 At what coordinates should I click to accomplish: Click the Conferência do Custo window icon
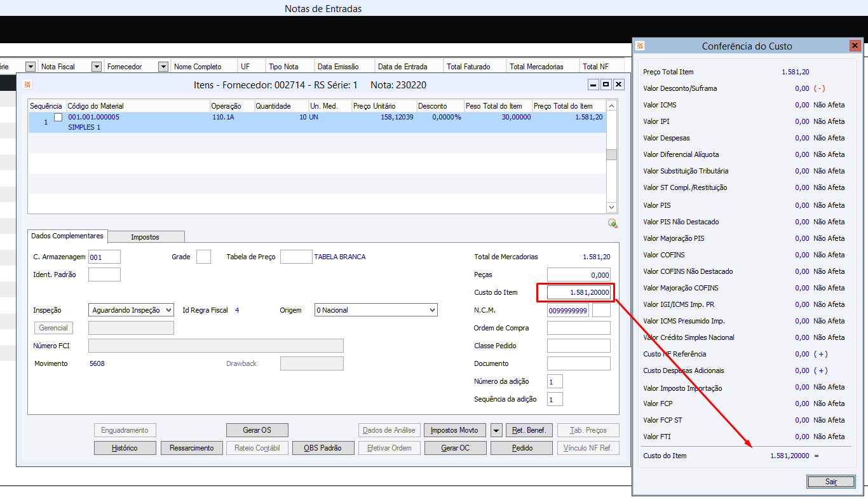pyautogui.click(x=640, y=46)
